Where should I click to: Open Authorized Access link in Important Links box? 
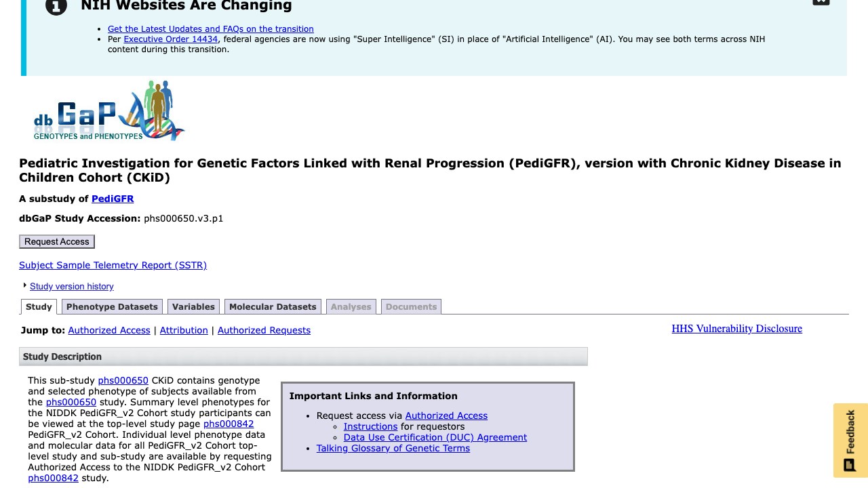[x=446, y=415]
